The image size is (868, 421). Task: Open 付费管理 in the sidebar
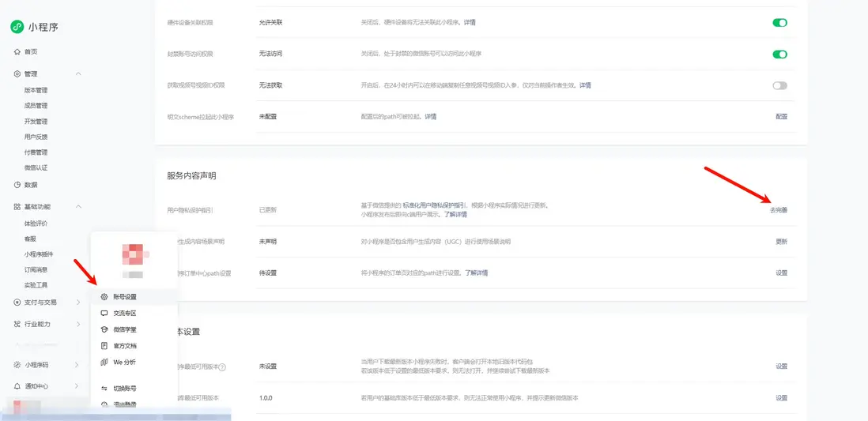click(x=36, y=152)
